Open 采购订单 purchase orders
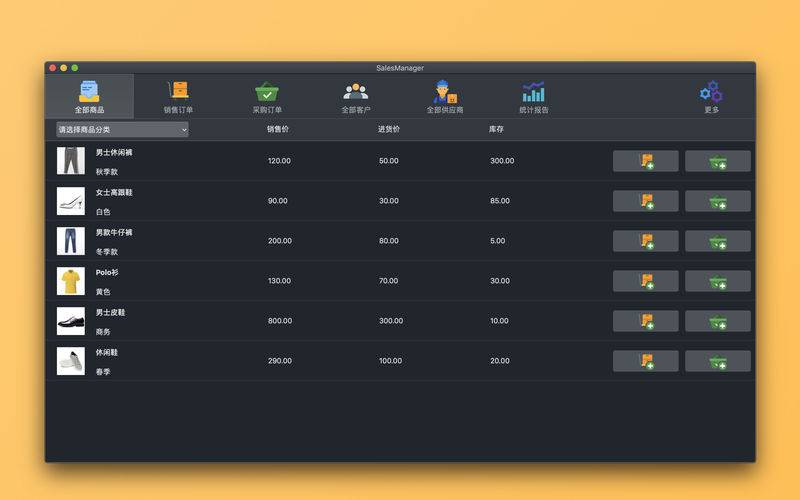 click(267, 96)
